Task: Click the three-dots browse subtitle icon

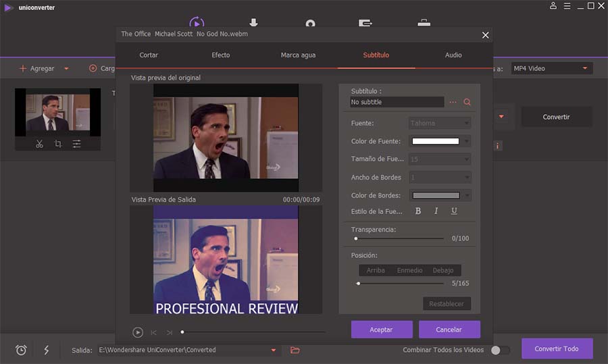Action: 453,102
